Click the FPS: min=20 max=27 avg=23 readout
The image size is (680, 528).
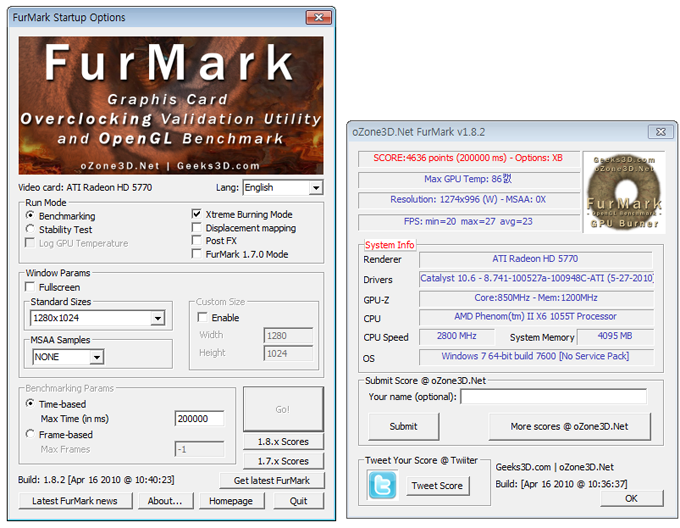point(469,222)
